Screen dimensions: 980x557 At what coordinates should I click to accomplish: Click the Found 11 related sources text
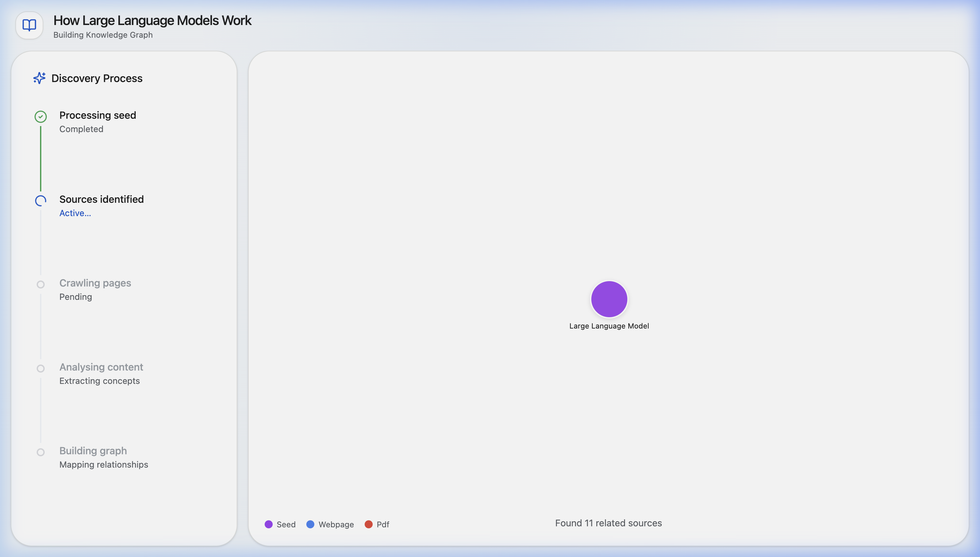click(608, 523)
